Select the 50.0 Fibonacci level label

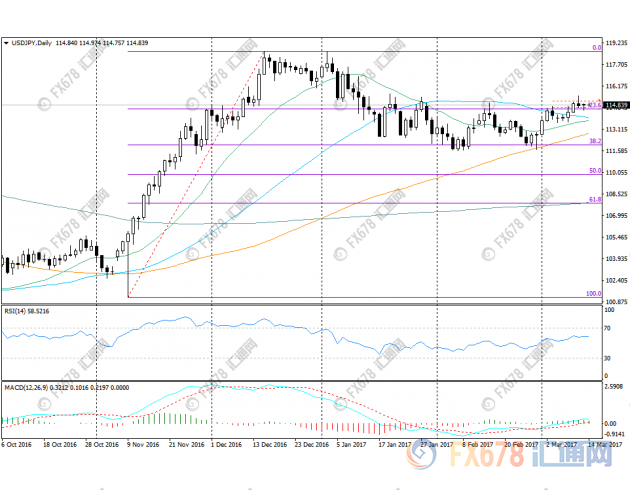pos(594,171)
